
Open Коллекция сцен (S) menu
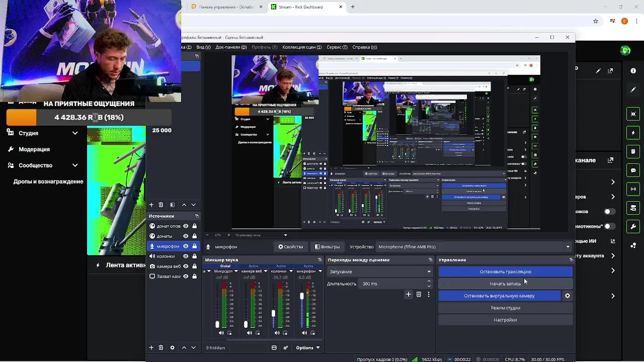tap(302, 47)
